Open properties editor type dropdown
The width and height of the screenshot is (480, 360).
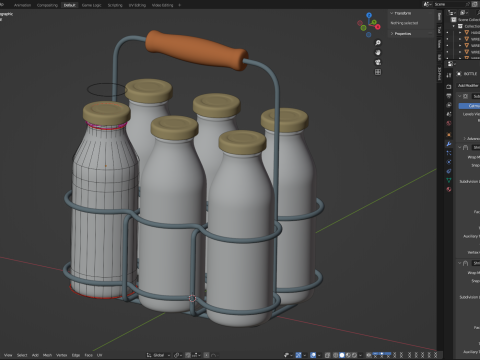point(451,64)
